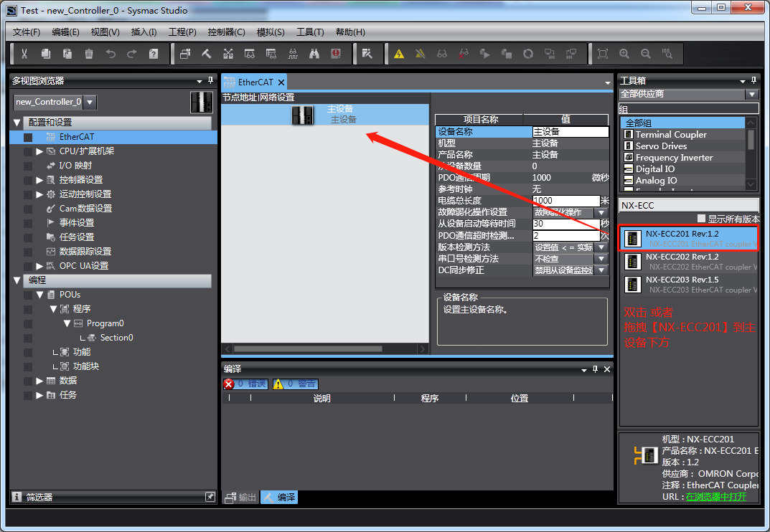Click the 在浏览器中打开 URL link
The image size is (770, 532).
click(715, 496)
